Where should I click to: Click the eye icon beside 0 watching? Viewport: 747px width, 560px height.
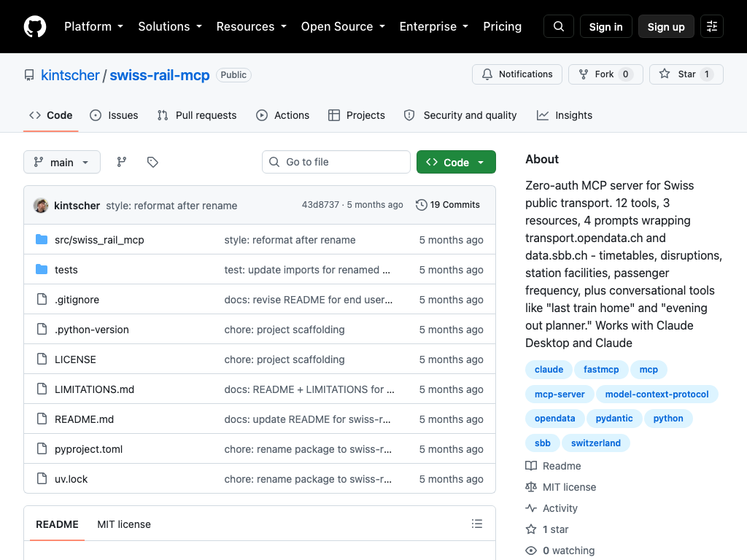531,551
